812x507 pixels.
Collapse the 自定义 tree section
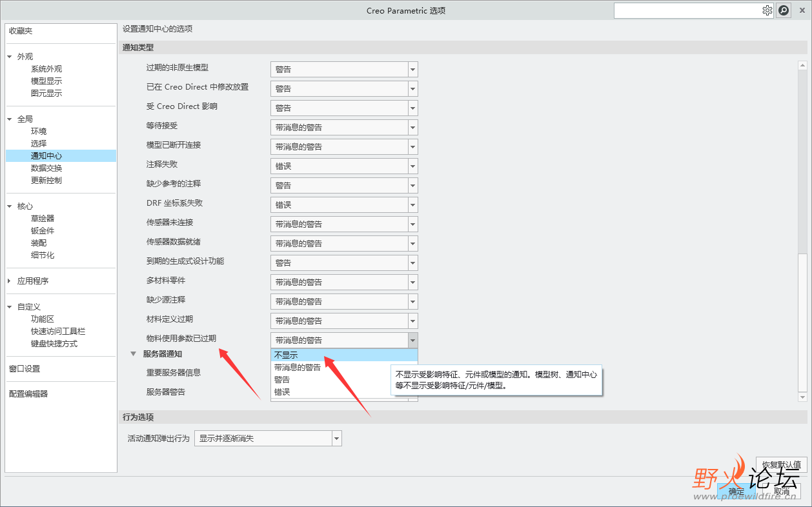(10, 307)
